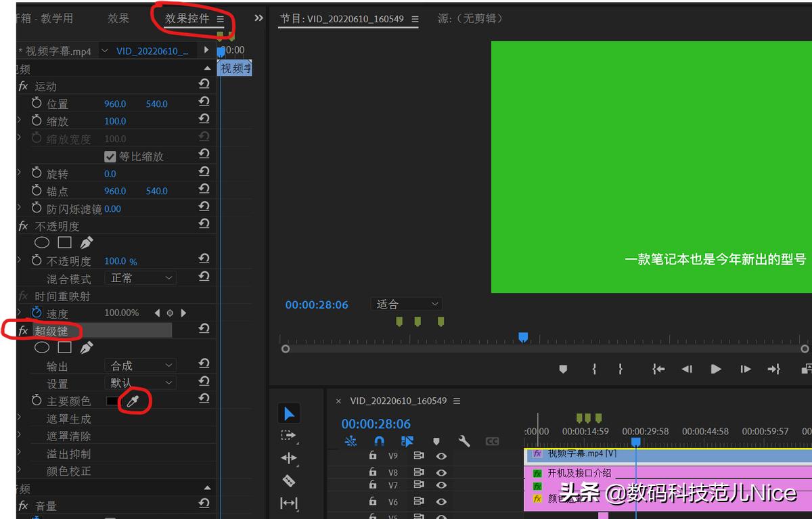Click the Closed Captions display icon

click(491, 441)
